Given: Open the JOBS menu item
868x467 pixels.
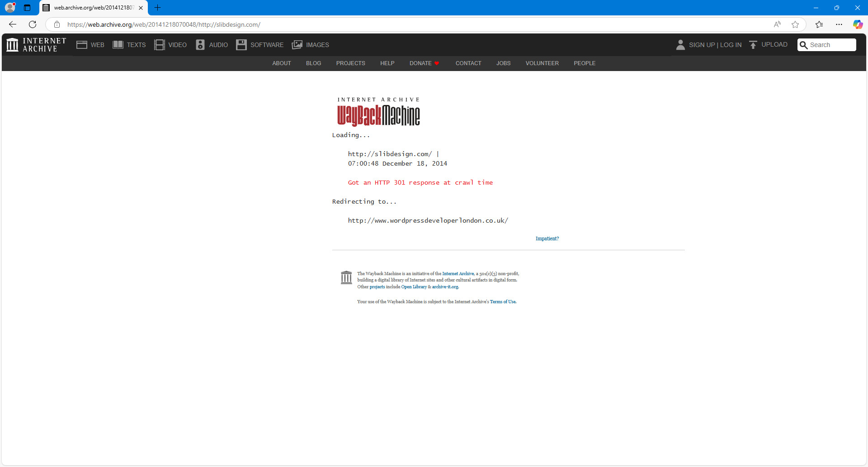Looking at the screenshot, I should [x=504, y=63].
